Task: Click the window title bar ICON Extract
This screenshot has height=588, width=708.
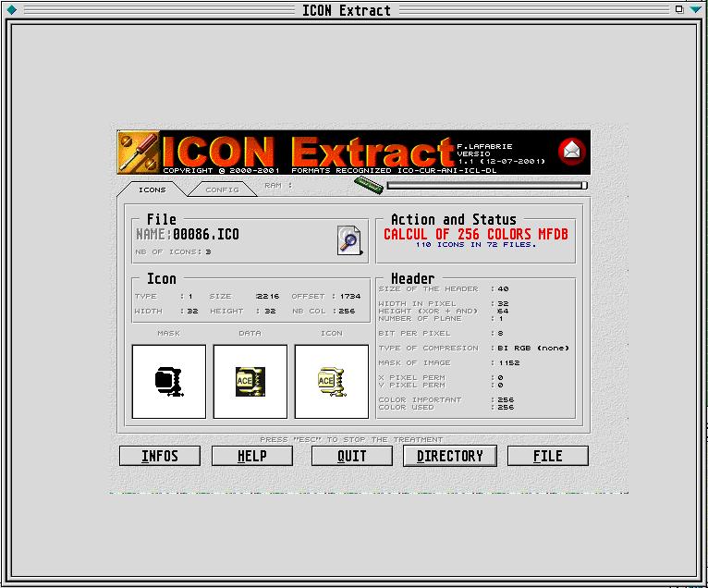Action: pos(347,10)
